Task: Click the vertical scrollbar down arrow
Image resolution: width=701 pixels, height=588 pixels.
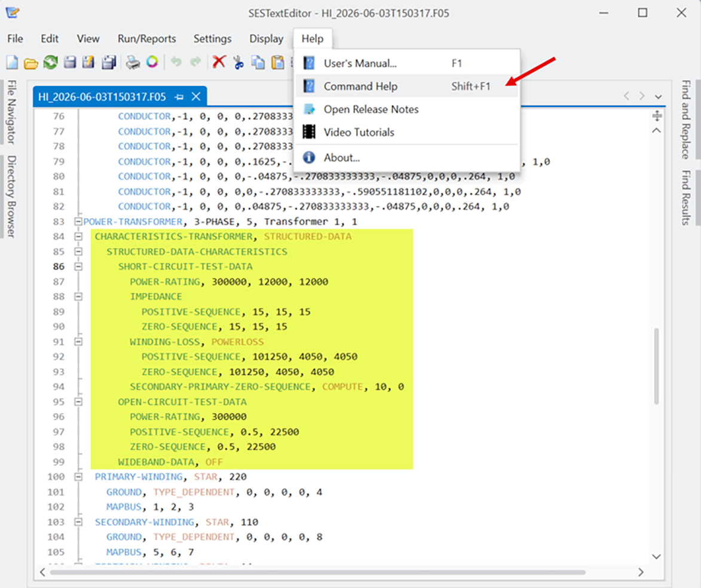Action: [656, 557]
